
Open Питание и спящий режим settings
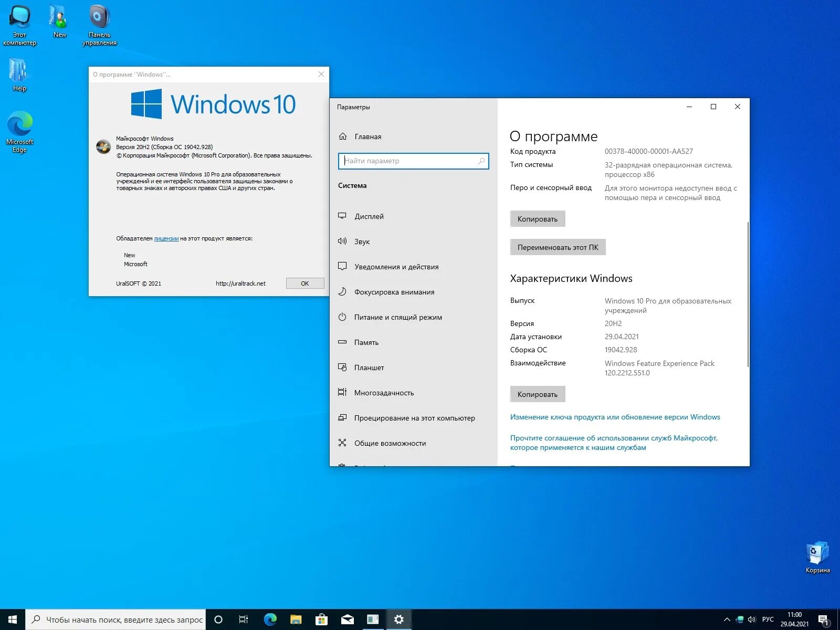coord(413,317)
